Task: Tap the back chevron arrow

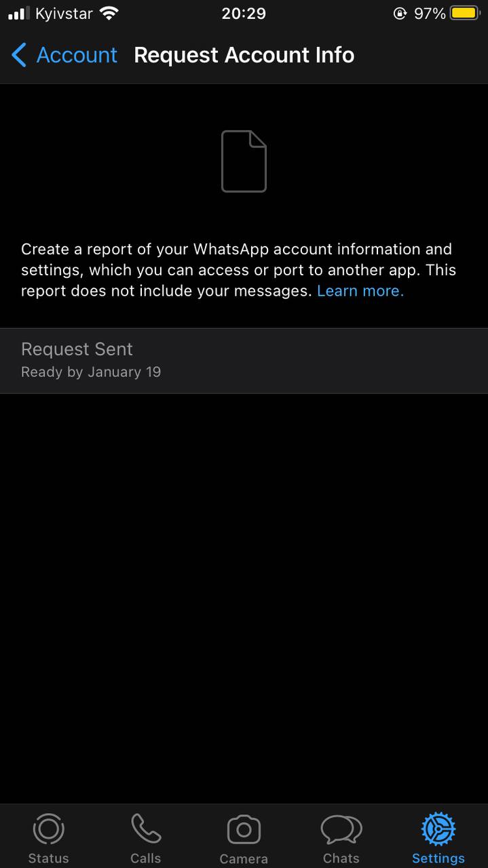Action: [19, 55]
